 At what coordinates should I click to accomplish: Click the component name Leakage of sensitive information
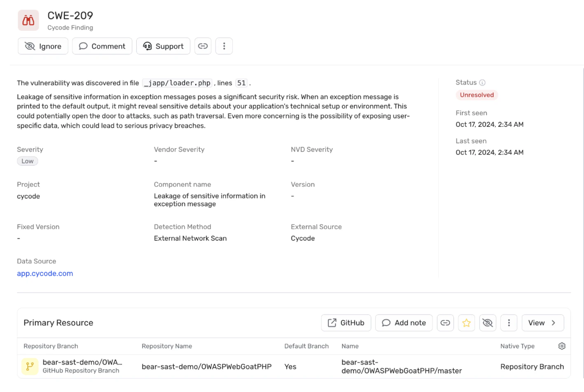210,200
